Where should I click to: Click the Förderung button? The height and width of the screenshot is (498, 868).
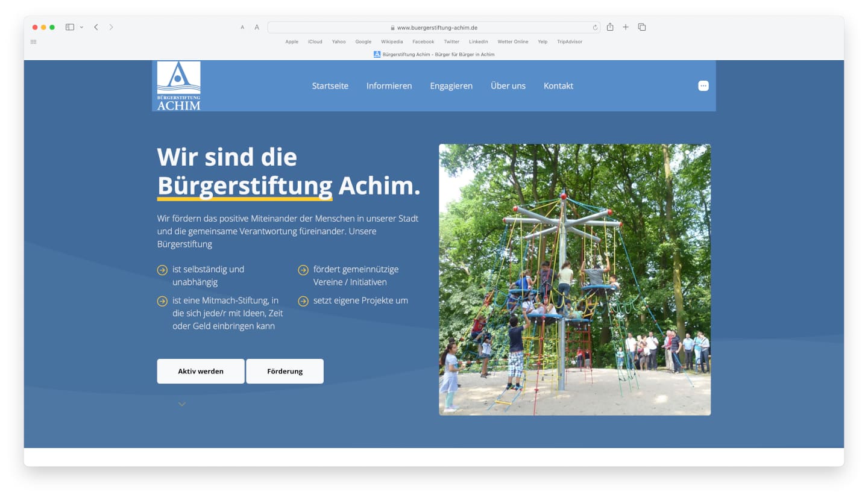pos(285,371)
